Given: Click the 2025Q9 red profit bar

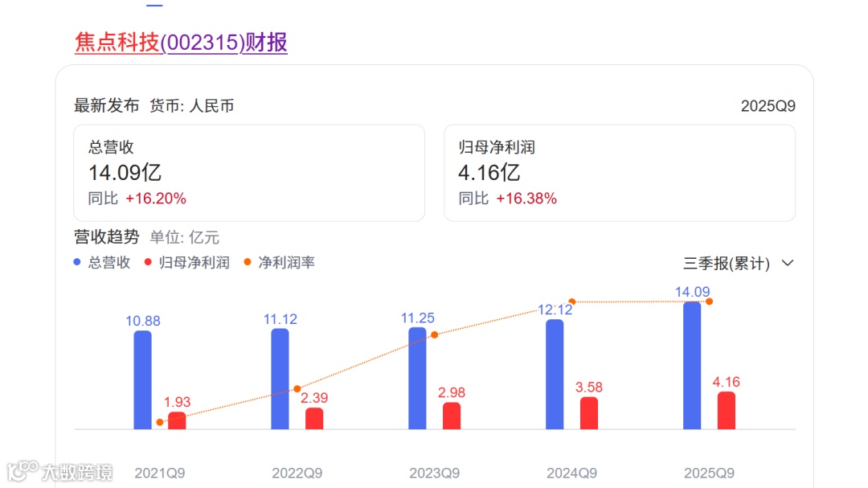Looking at the screenshot, I should tap(727, 411).
